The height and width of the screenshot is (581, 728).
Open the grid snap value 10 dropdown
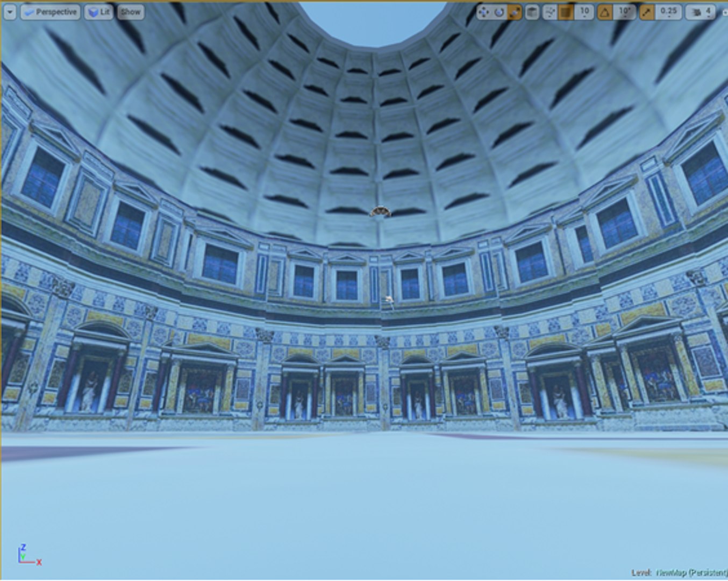tap(584, 12)
